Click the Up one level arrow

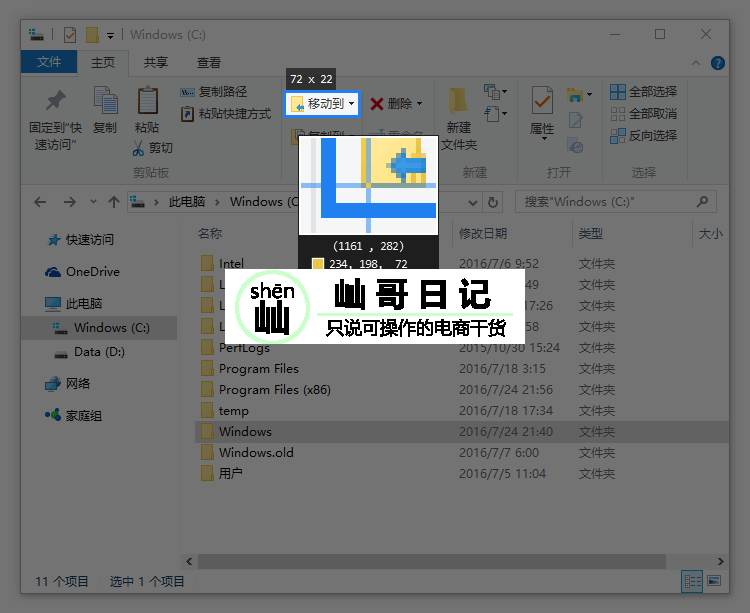tap(114, 202)
